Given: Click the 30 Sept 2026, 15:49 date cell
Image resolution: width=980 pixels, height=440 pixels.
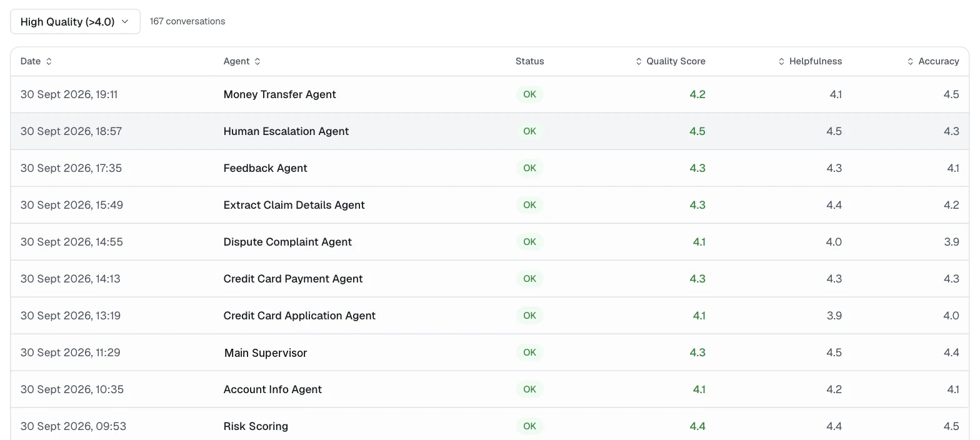Looking at the screenshot, I should (72, 205).
